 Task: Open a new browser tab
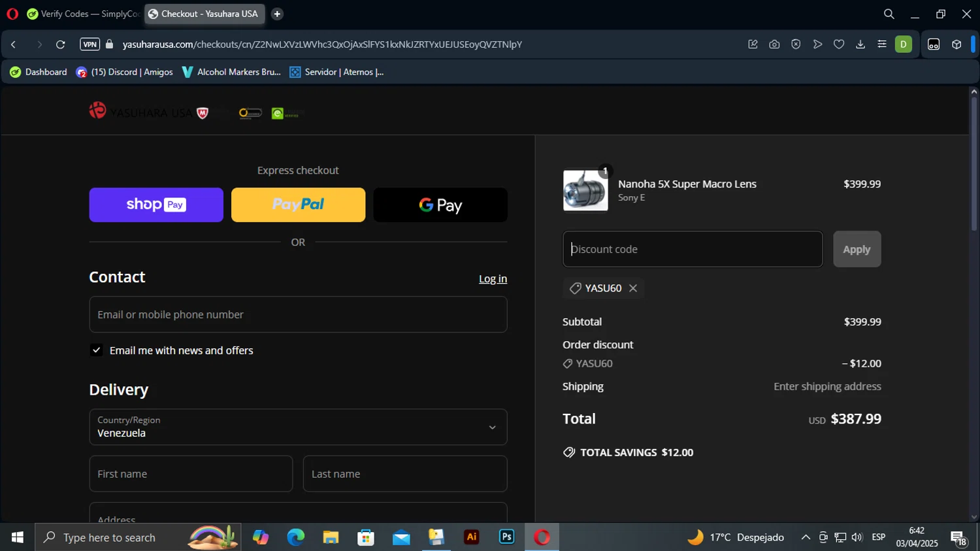277,14
